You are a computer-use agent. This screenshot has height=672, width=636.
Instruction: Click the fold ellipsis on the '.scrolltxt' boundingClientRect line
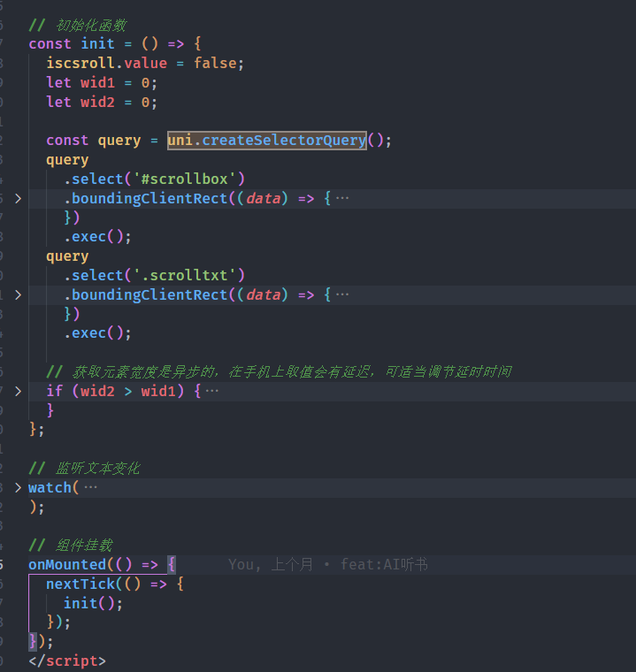pyautogui.click(x=341, y=294)
